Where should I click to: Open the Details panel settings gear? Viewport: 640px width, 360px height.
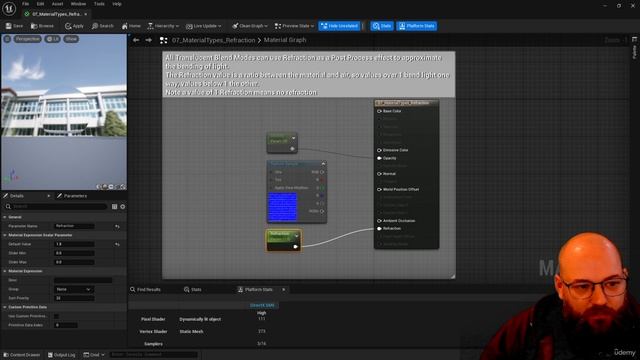tap(122, 207)
